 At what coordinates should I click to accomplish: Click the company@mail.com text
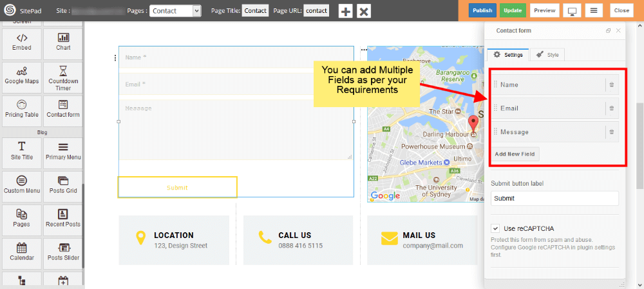tap(433, 246)
